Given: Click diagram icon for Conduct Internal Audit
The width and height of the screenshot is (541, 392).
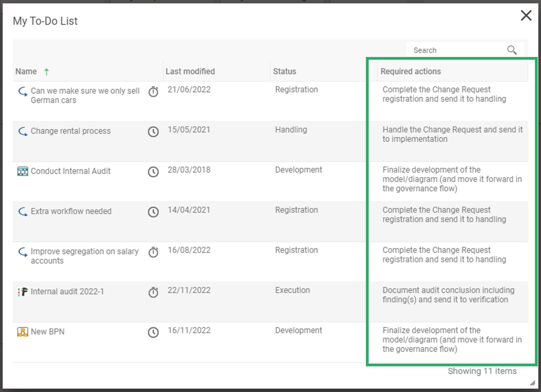Looking at the screenshot, I should 23,171.
